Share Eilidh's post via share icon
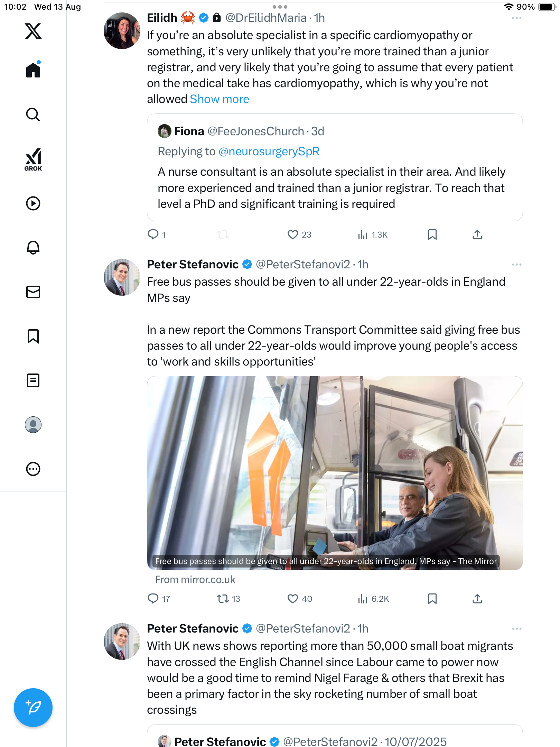Image resolution: width=560 pixels, height=747 pixels. (477, 234)
